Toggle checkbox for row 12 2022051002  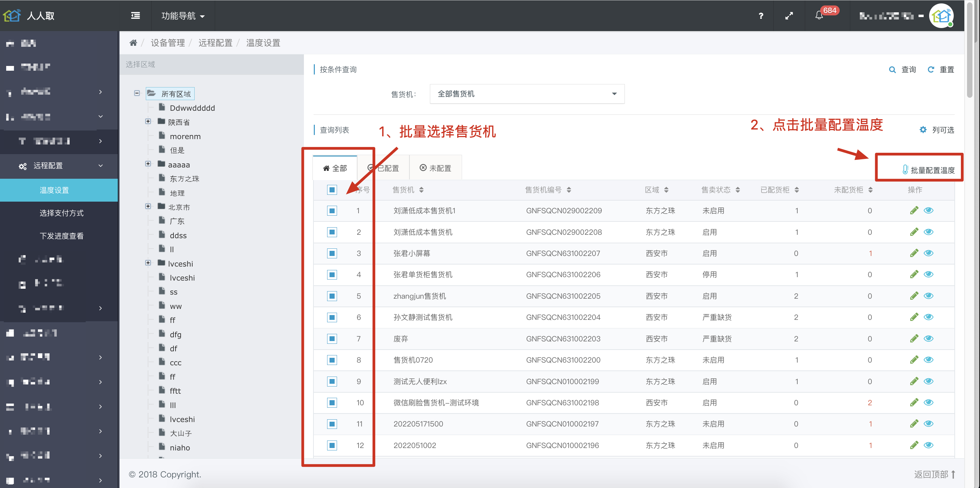tap(332, 445)
